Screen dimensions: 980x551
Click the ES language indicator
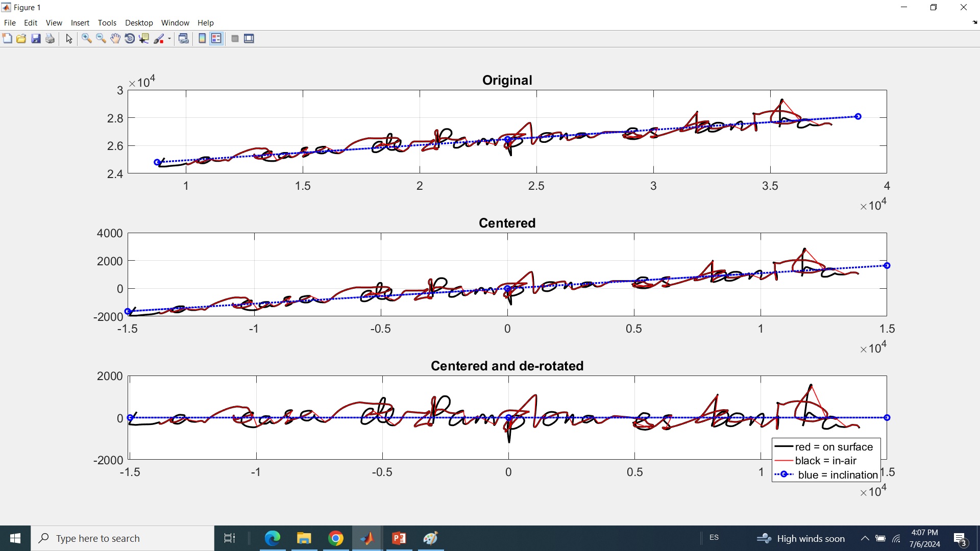pyautogui.click(x=714, y=538)
